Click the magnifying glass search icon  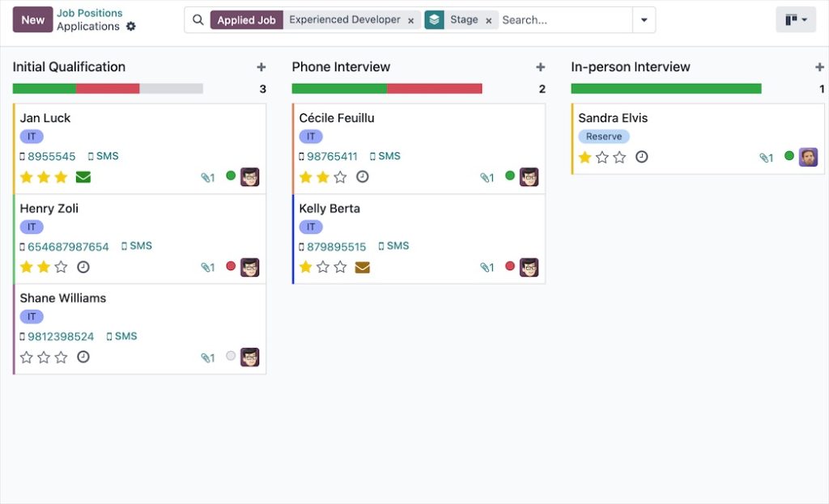[198, 19]
